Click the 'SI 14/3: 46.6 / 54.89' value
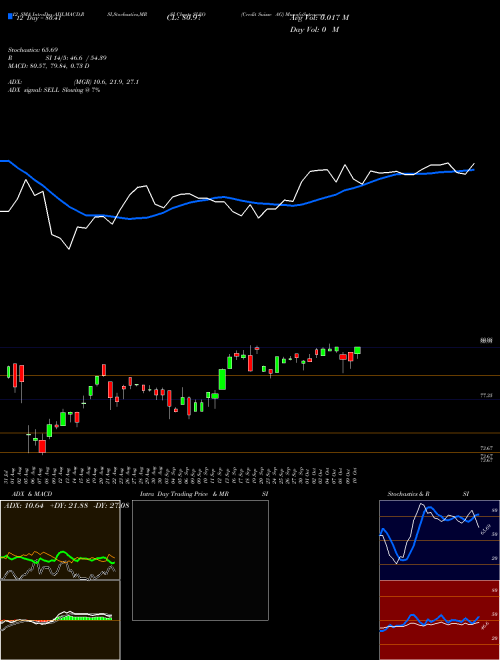 [76, 58]
